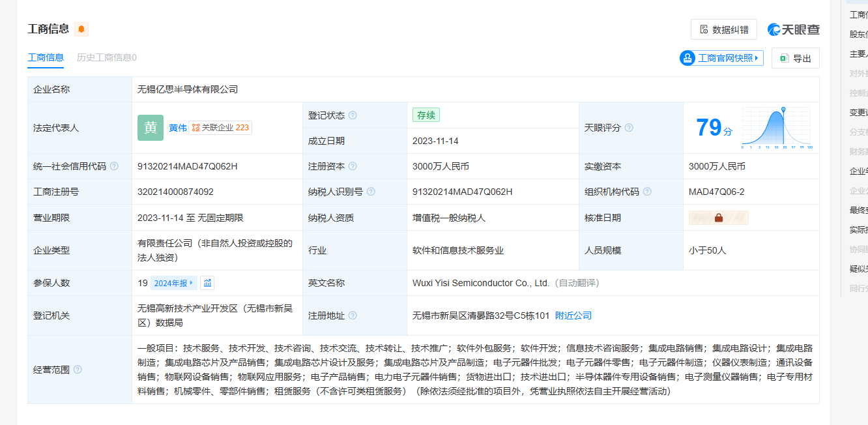
Task: Click help icon next to 注册地址
Action: (x=353, y=315)
